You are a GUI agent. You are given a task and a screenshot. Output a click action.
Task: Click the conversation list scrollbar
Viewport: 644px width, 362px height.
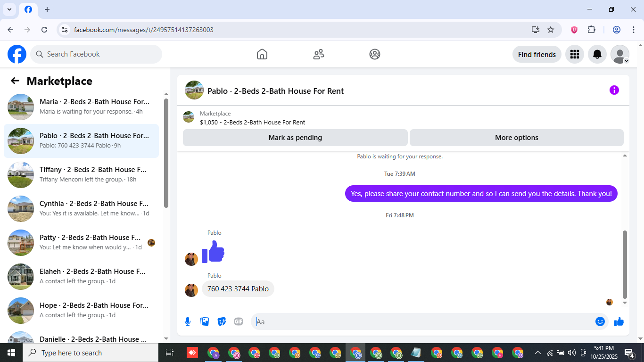pos(166,153)
